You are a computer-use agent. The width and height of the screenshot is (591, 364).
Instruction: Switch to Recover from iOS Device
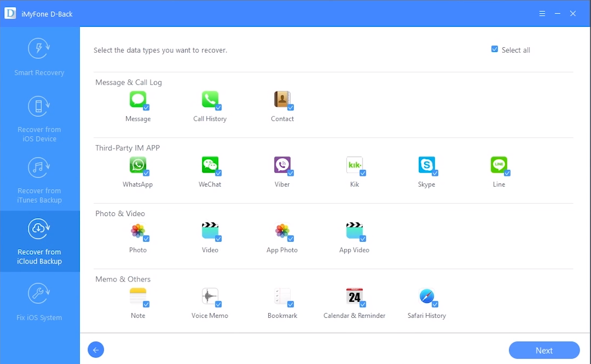pos(39,118)
